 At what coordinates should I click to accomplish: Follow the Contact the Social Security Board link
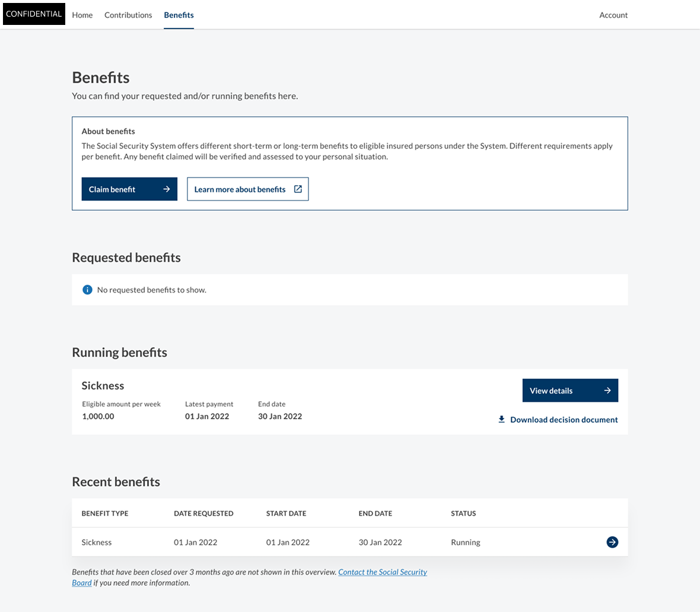tap(382, 572)
